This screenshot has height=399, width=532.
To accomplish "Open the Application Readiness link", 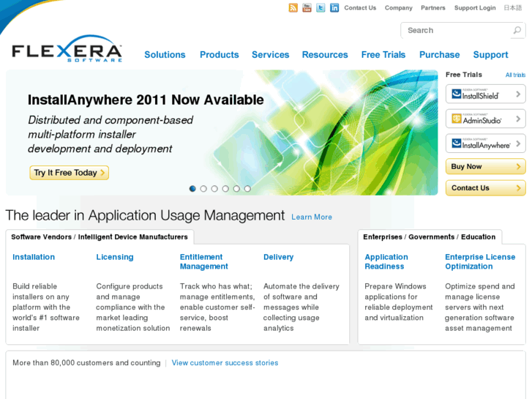I will [386, 262].
